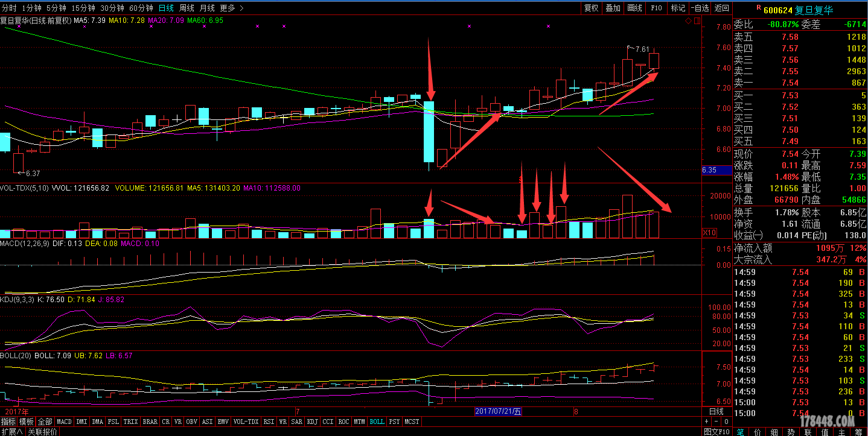868x436 pixels.
Task: Remove stock via -自选 button
Action: tap(700, 8)
